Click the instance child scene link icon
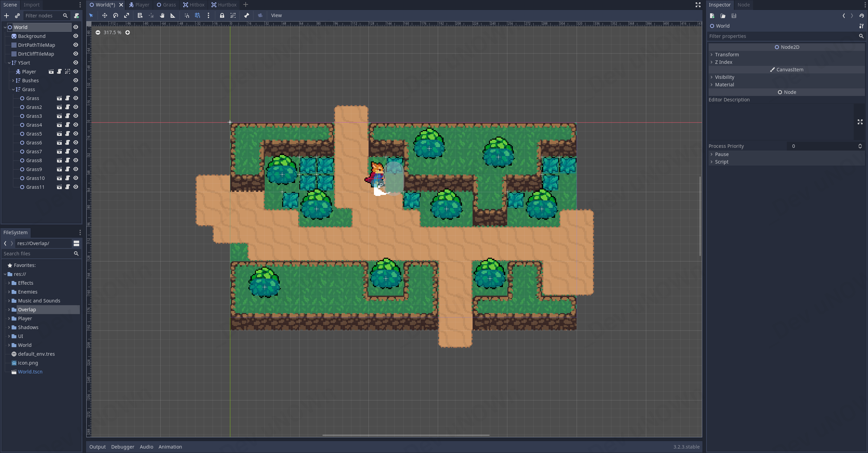Screen dimensions: 868x453 [x=17, y=16]
